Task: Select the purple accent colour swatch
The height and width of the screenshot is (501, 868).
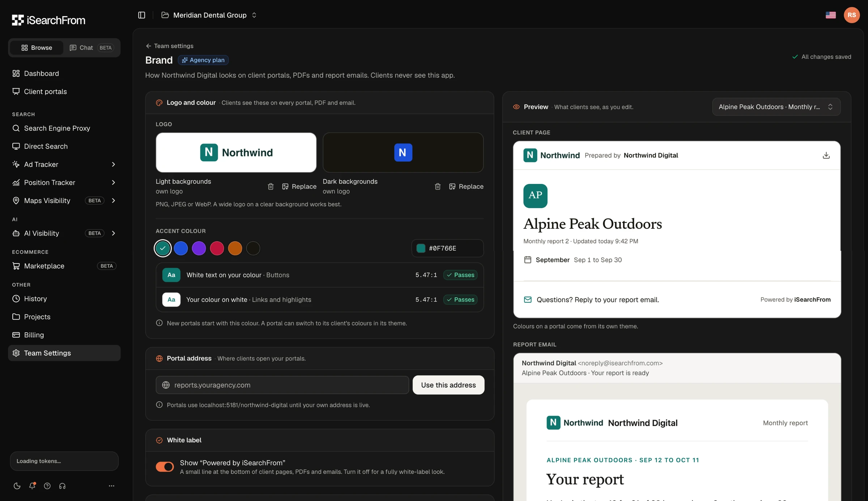Action: tap(199, 248)
